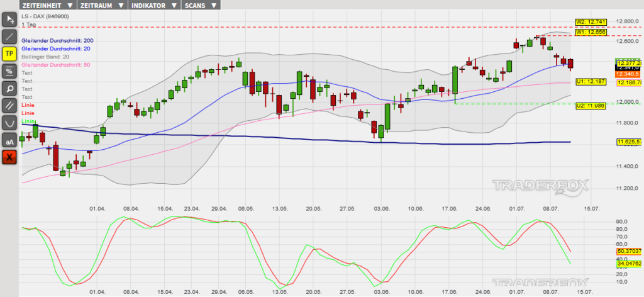Select the parallel channel lines tool
Screen dimensions: 644x297
(x=9, y=106)
